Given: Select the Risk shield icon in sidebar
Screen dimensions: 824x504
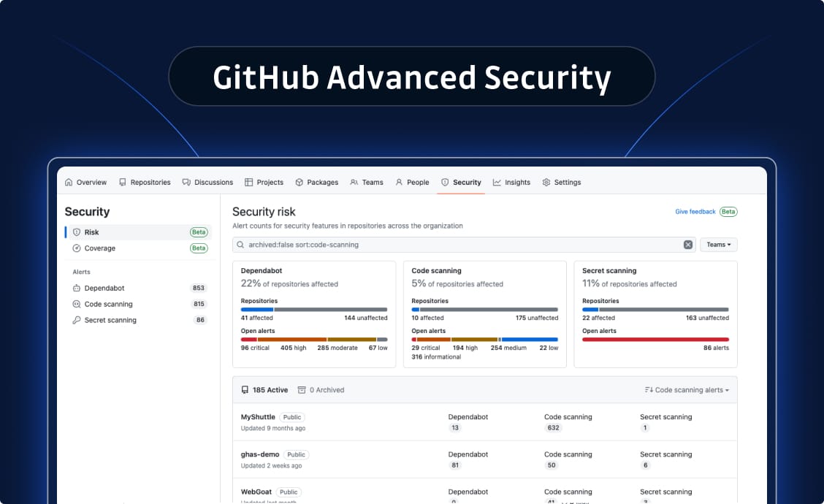Looking at the screenshot, I should (x=77, y=232).
